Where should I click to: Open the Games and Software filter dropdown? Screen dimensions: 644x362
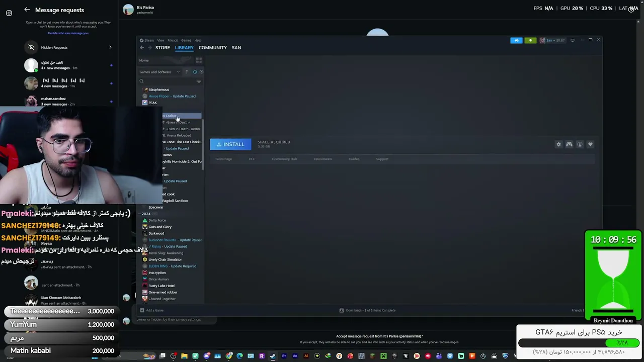(x=159, y=72)
